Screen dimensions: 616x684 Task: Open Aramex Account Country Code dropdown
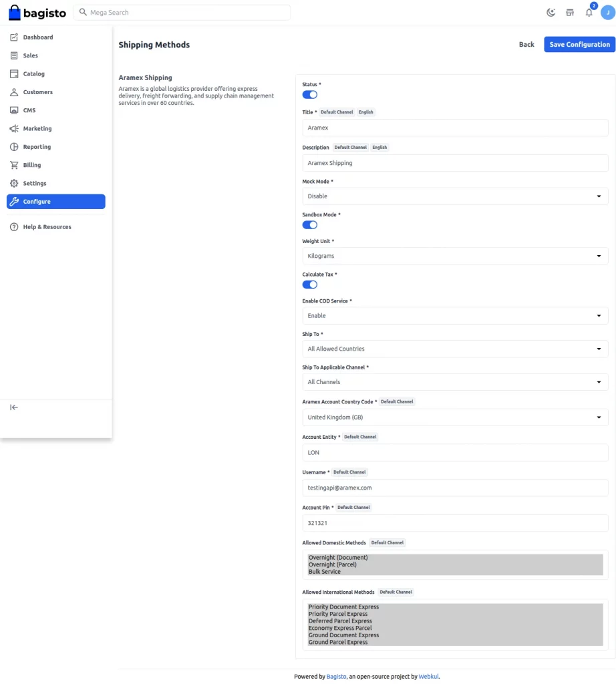point(455,417)
